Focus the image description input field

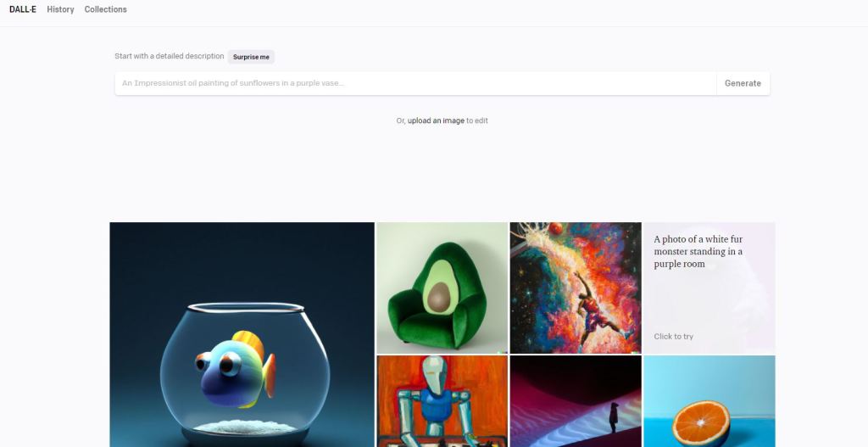415,83
